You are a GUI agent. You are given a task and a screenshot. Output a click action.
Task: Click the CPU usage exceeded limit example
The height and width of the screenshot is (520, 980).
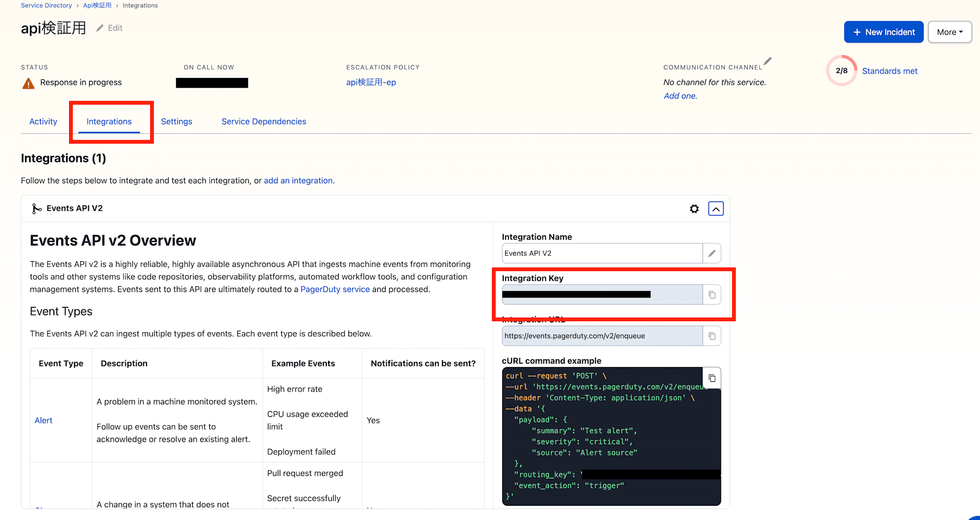[307, 421]
